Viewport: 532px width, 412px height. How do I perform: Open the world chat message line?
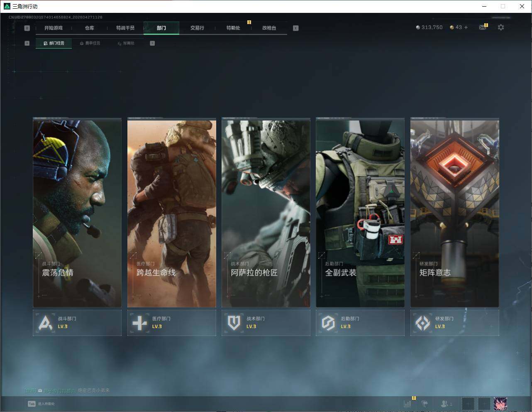(67, 390)
